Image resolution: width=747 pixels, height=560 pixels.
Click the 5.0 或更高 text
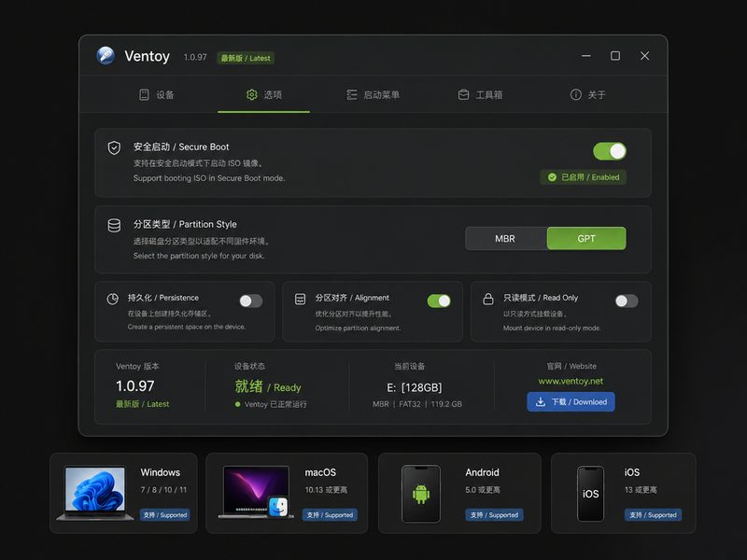pos(483,489)
